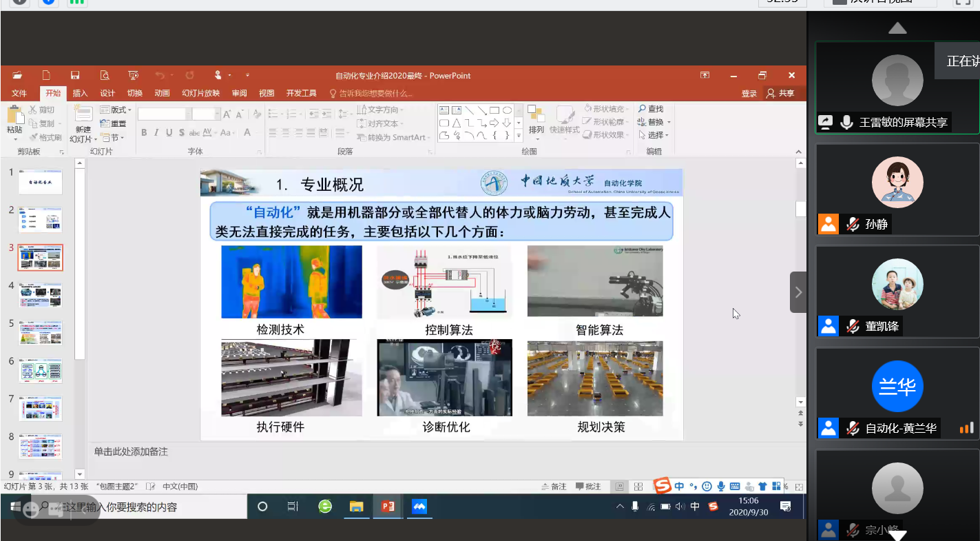Expand the meeting side panel chevron
The width and height of the screenshot is (980, 541).
[x=798, y=292]
